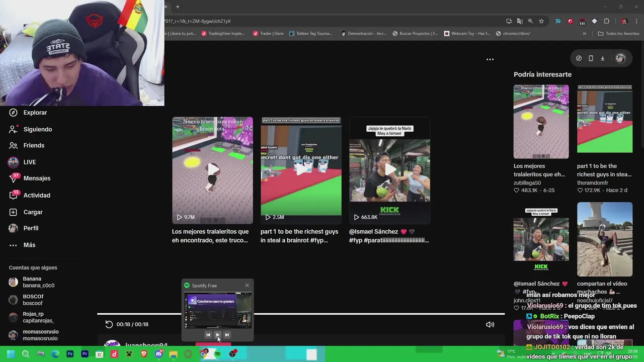Open the Explorar page in sidebar
This screenshot has height=362, width=644.
tap(28, 113)
